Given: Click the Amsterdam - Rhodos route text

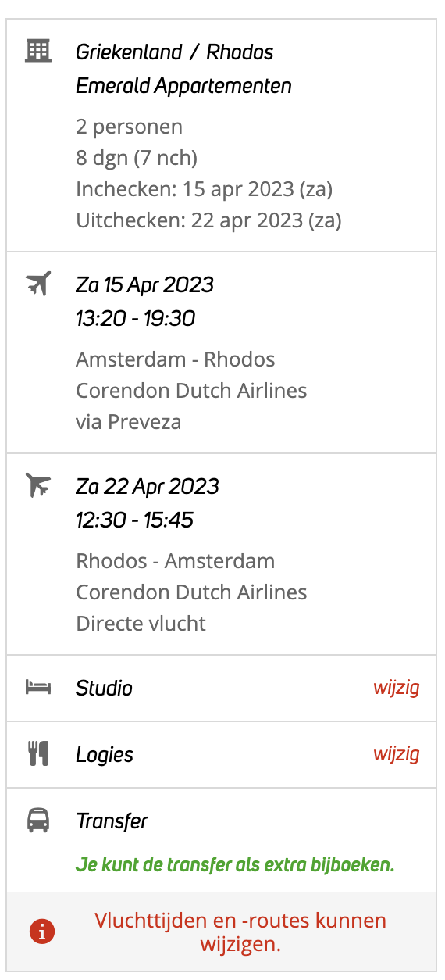Looking at the screenshot, I should pyautogui.click(x=176, y=359).
